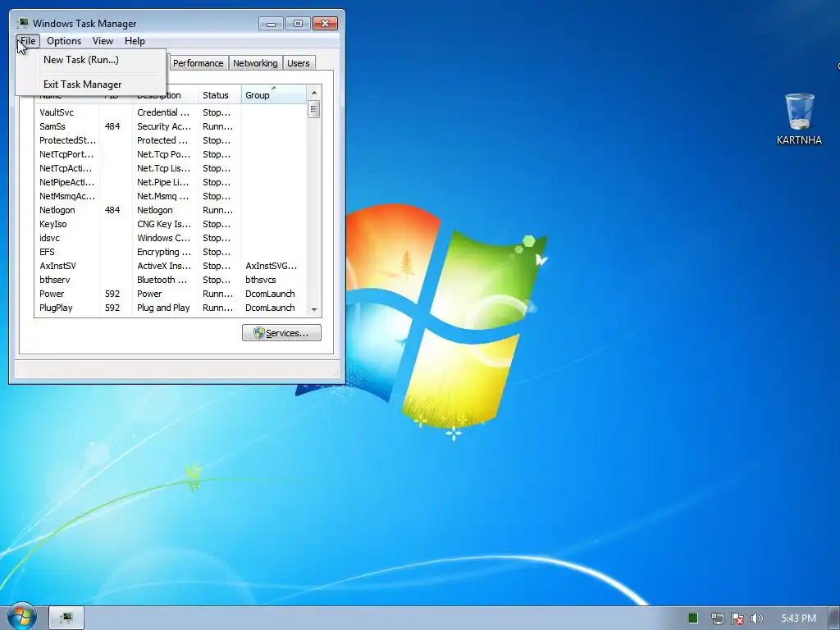The width and height of the screenshot is (840, 630).
Task: Click the volume speaker tray icon
Action: coord(756,619)
